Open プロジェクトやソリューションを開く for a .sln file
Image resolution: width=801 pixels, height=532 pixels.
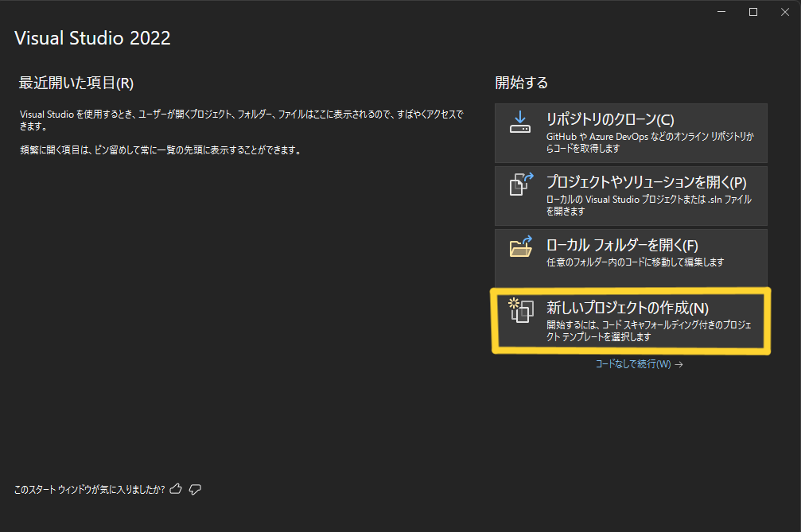[631, 196]
